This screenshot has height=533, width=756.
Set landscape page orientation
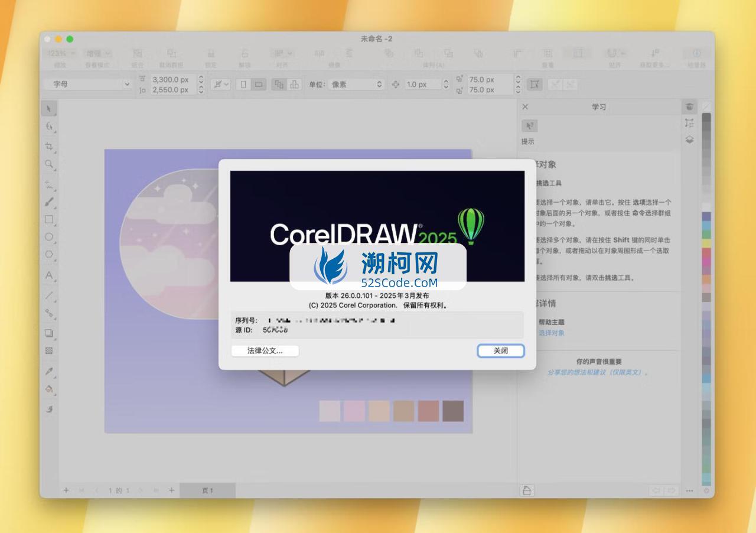(x=258, y=84)
